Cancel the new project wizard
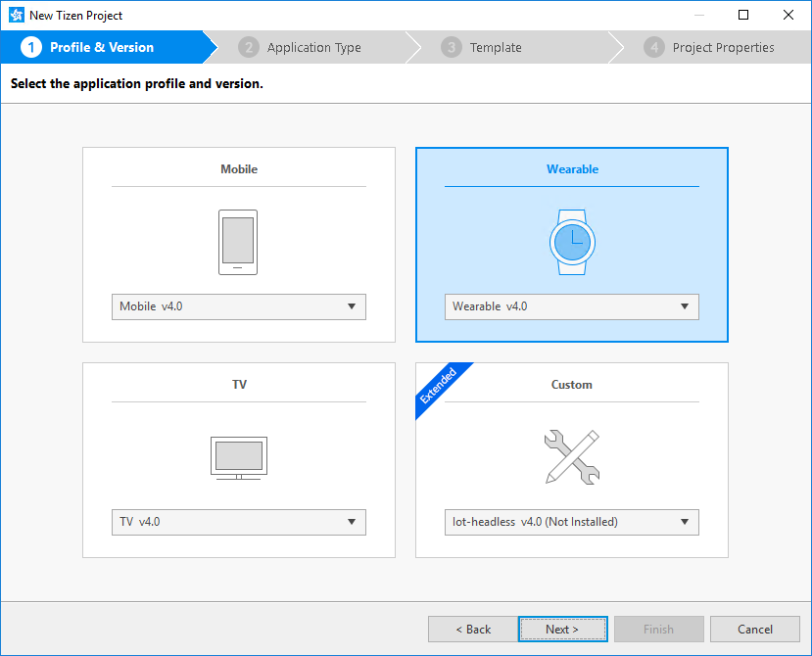The image size is (812, 656). click(754, 629)
